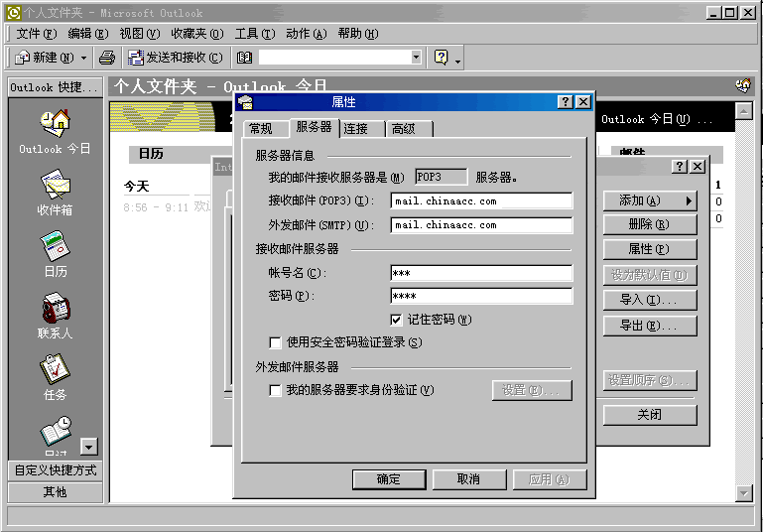This screenshot has width=763, height=532.
Task: Click the 属性 dialog title icon
Action: point(245,102)
